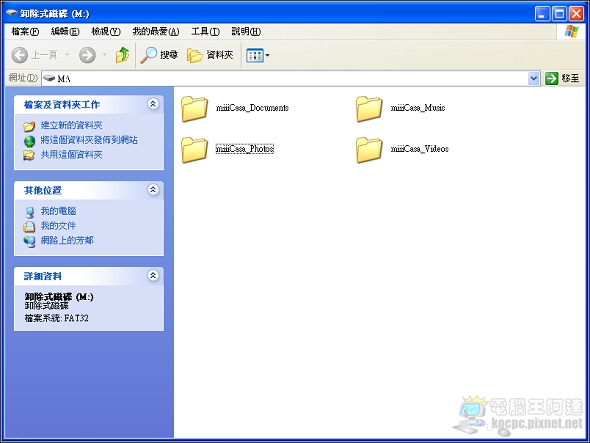This screenshot has width=590, height=443.
Task: Go up one folder level icon
Action: pyautogui.click(x=122, y=55)
